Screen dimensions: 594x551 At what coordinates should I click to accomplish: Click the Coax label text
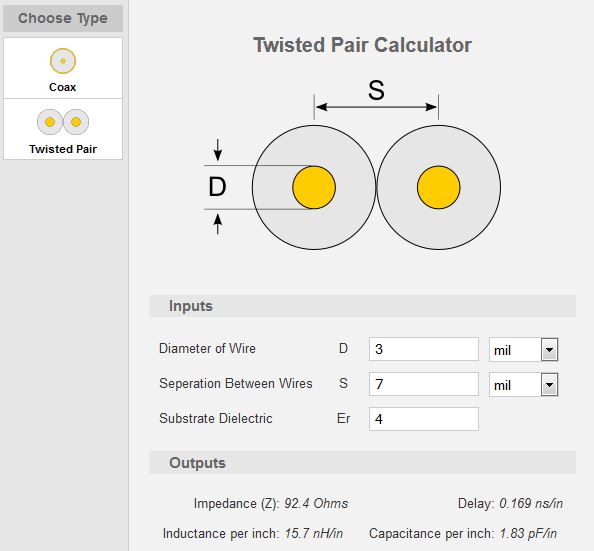coord(63,87)
